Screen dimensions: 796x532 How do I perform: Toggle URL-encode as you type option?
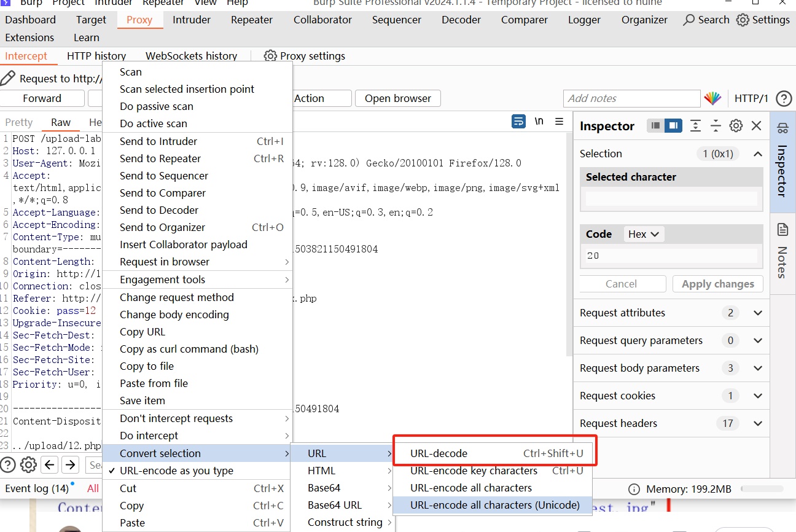point(197,471)
